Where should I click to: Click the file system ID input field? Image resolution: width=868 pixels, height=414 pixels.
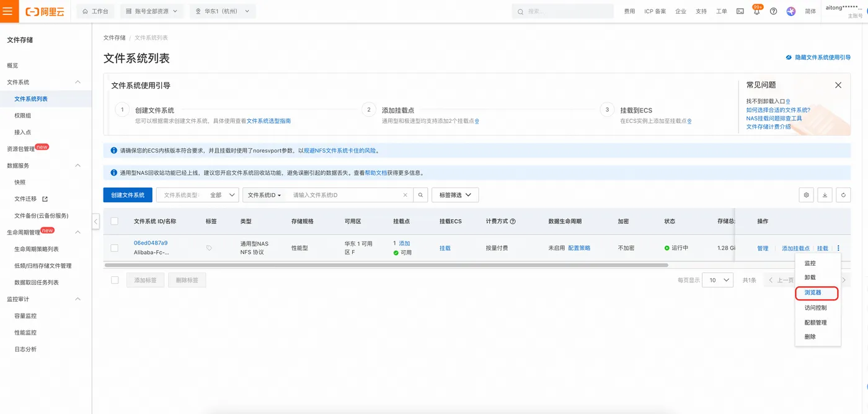pyautogui.click(x=345, y=195)
